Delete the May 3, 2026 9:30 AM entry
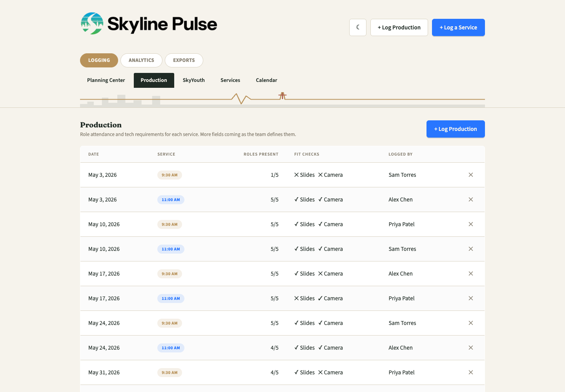 [x=471, y=175]
